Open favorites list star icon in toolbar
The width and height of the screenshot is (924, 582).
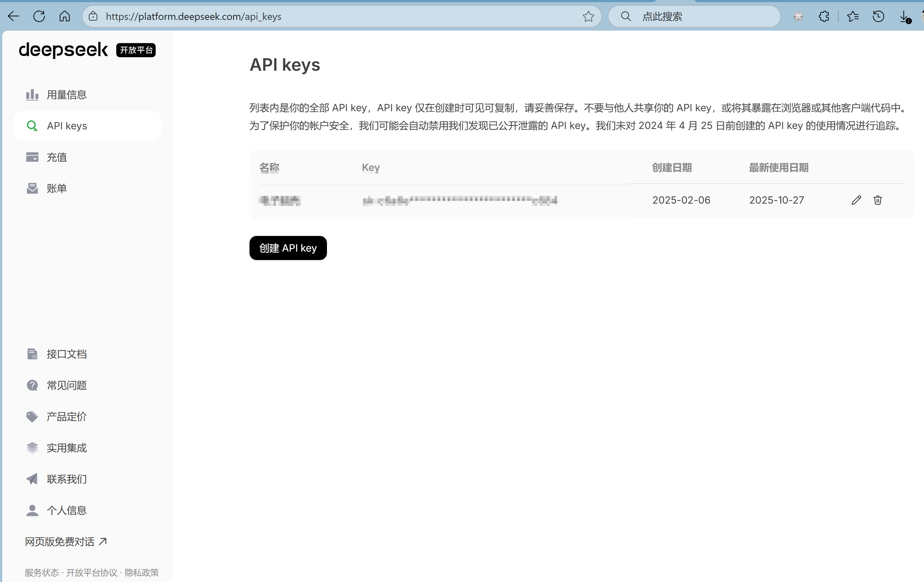pyautogui.click(x=853, y=16)
